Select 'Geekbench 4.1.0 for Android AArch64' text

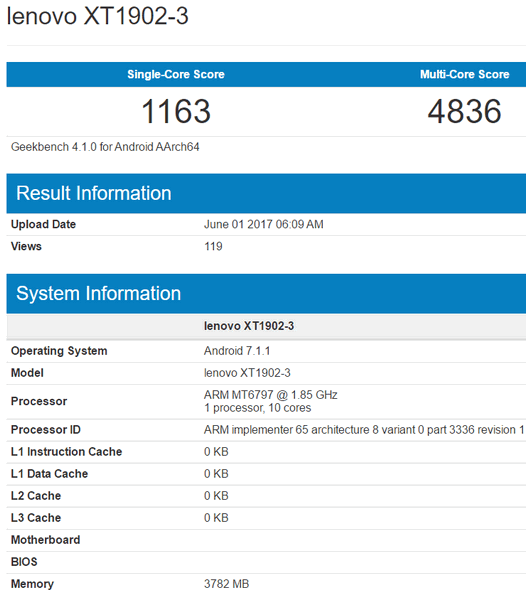(105, 147)
